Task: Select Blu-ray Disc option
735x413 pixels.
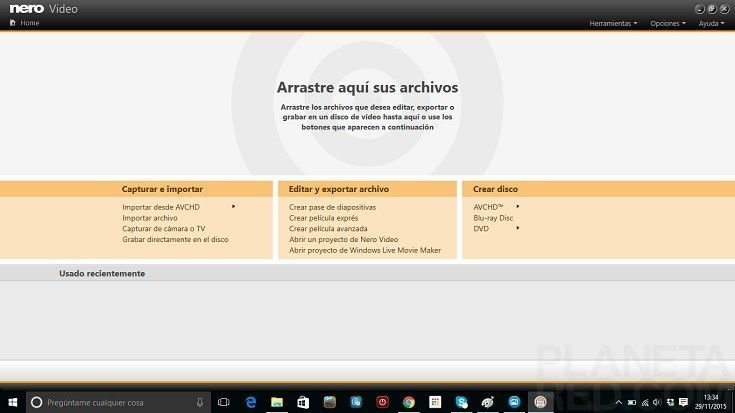Action: [x=493, y=218]
